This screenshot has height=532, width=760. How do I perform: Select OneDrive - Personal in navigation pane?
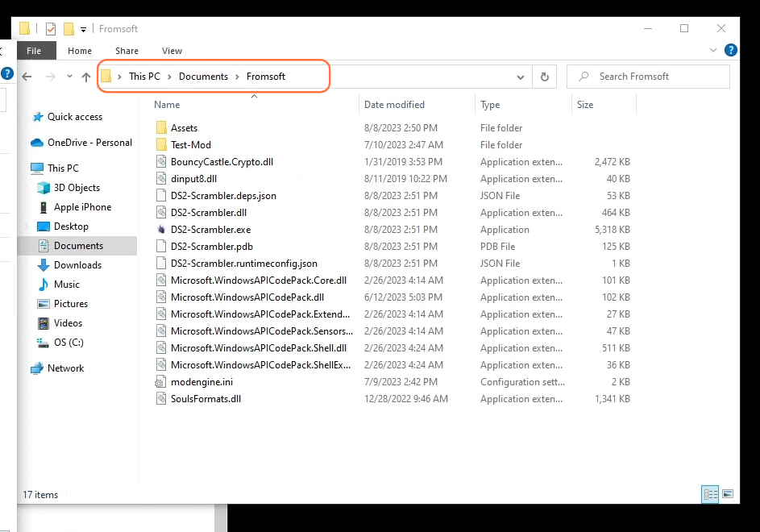(89, 143)
